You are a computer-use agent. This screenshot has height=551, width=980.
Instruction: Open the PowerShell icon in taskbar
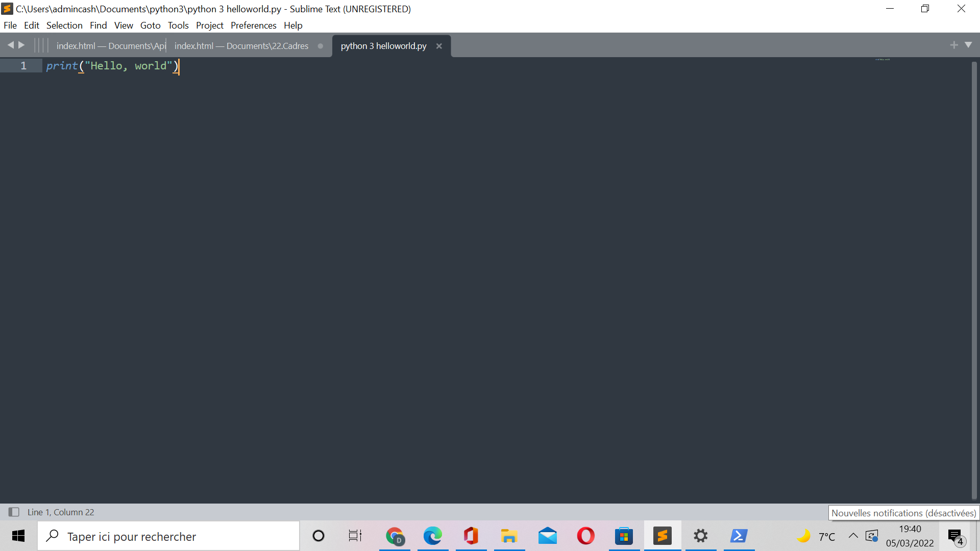(x=739, y=536)
